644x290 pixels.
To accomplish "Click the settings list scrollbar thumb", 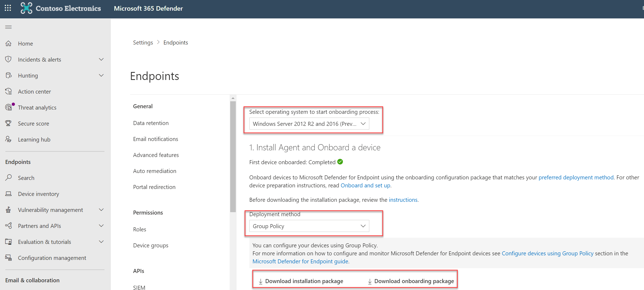I will click(x=233, y=156).
